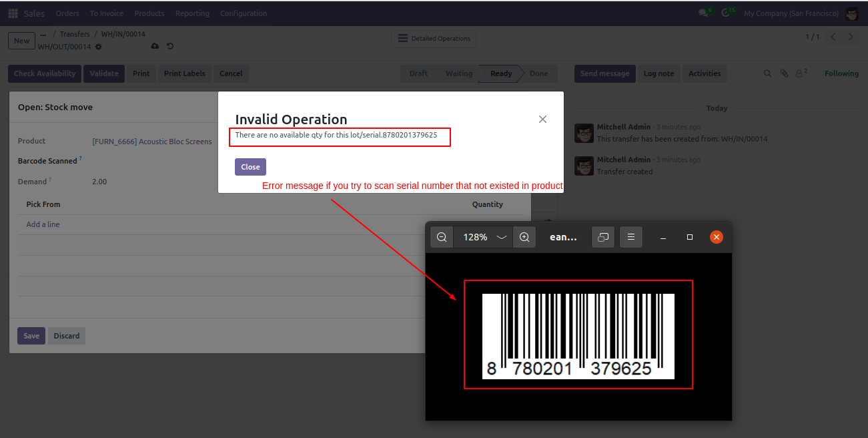Image resolution: width=868 pixels, height=438 pixels.
Task: Click the discard changes undo icon
Action: point(170,46)
